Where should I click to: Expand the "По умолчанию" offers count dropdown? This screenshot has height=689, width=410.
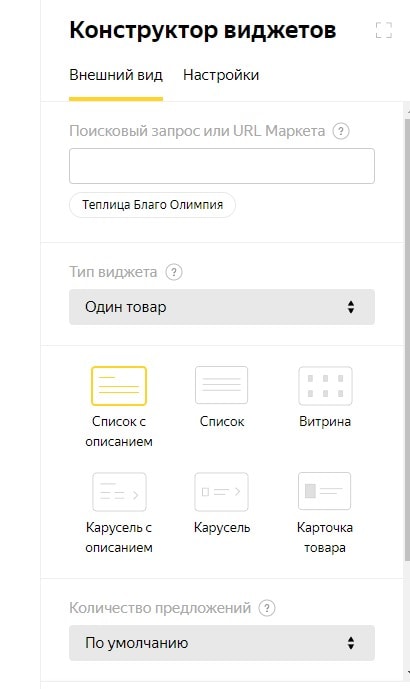click(222, 643)
